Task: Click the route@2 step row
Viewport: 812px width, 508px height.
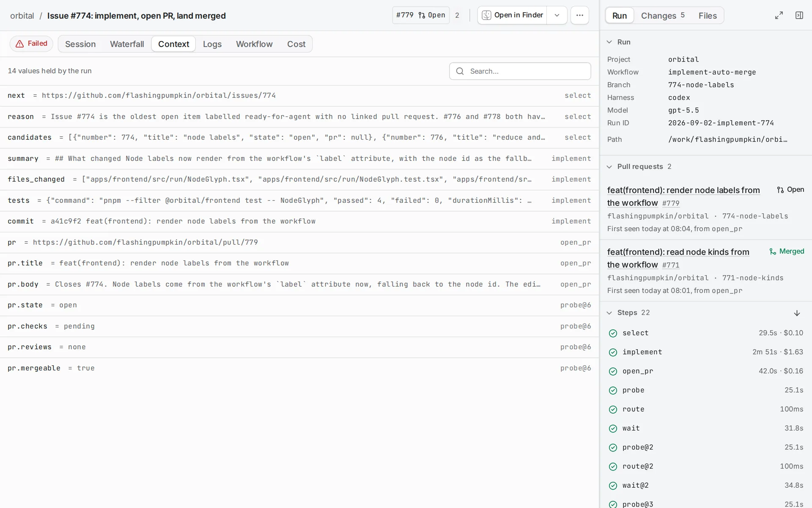Action: (706, 467)
